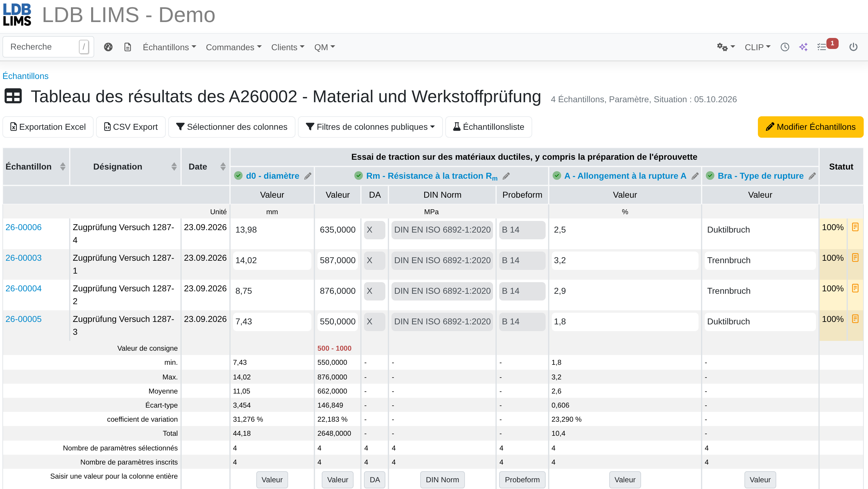The width and height of the screenshot is (868, 489).
Task: Click d0 value field 14,02
Action: [x=272, y=260]
